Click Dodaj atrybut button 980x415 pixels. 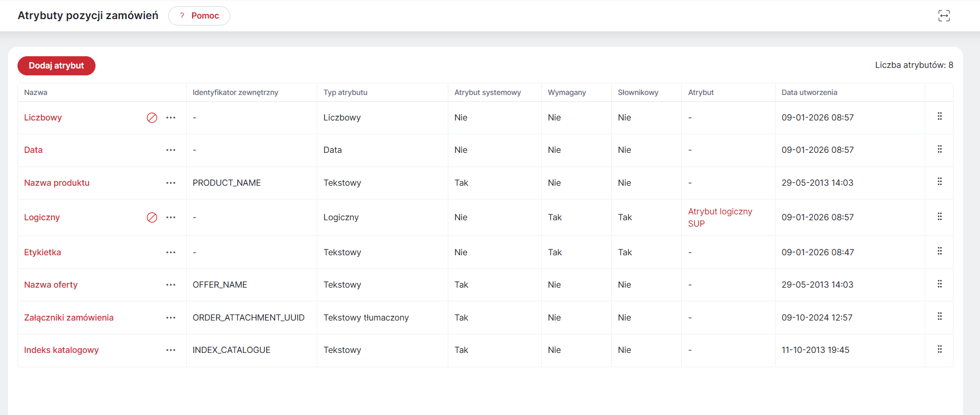56,66
